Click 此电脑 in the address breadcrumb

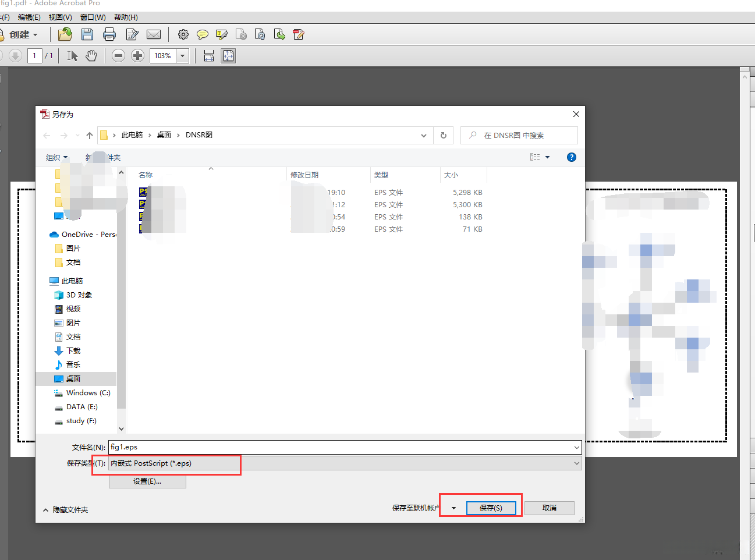[132, 135]
